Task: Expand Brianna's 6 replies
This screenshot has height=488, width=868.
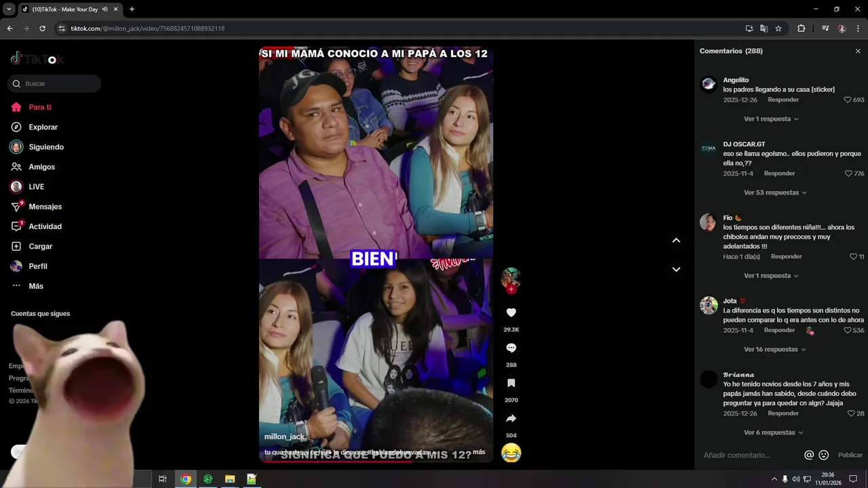Action: coord(773,432)
